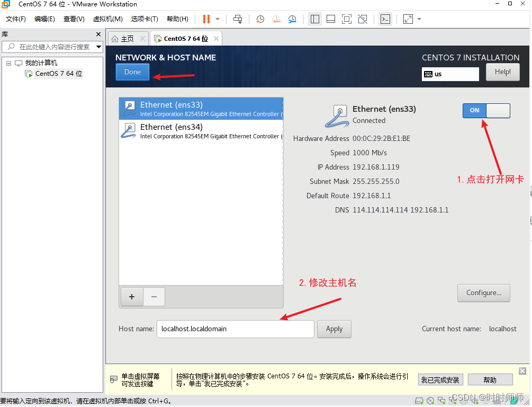This screenshot has width=532, height=407.
Task: Click the Help! button
Action: [502, 72]
